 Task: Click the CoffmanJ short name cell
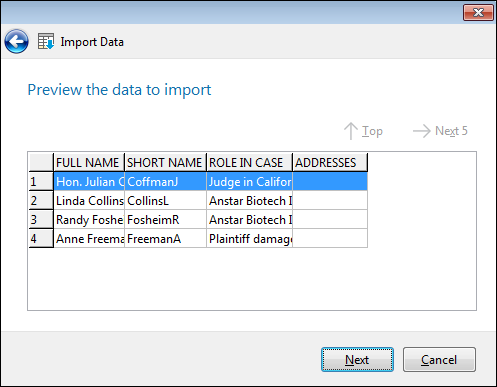166,182
